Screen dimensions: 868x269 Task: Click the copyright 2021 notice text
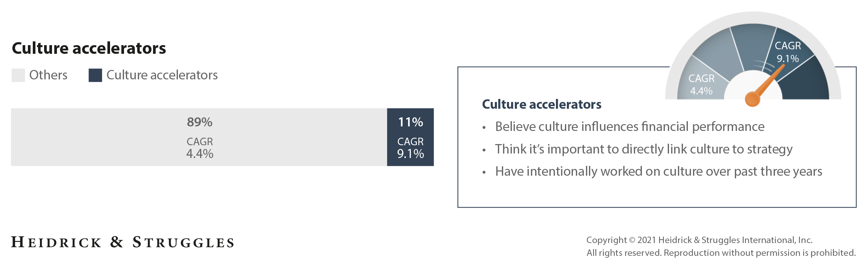click(699, 240)
